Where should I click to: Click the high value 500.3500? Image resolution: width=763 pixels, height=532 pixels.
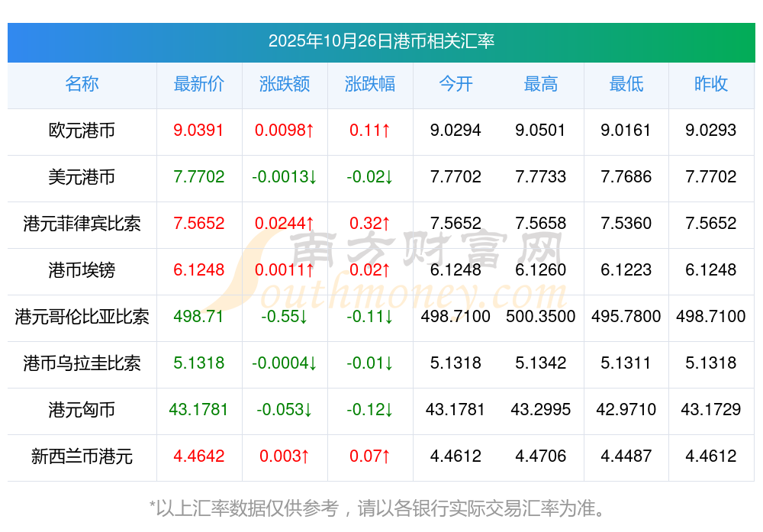(x=541, y=317)
